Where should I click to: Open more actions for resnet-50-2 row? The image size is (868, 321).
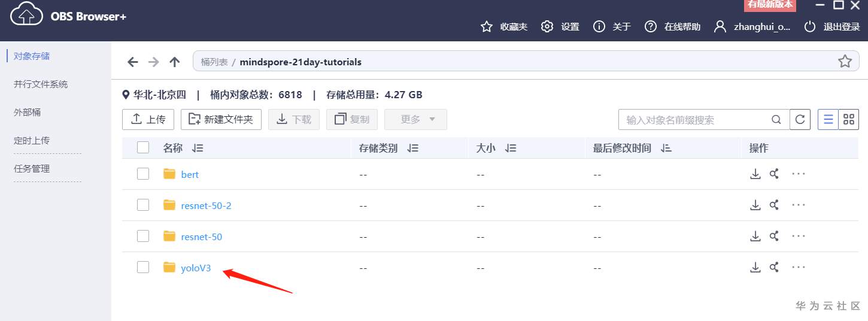pos(799,205)
